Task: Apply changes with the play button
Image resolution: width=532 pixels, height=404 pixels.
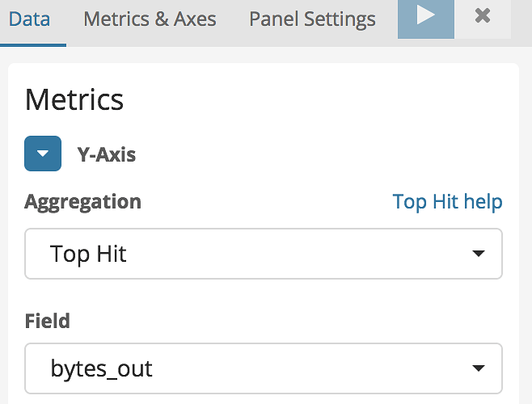Action: click(x=425, y=19)
